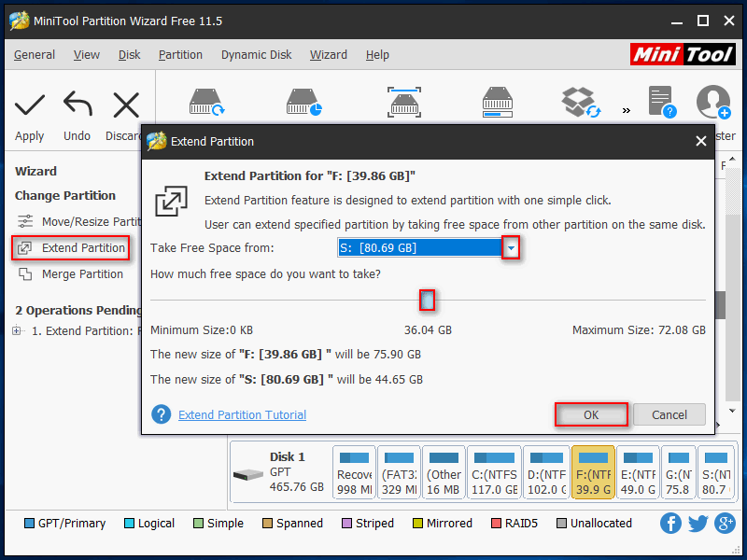The width and height of the screenshot is (747, 560).
Task: Expand pending operation 1 tree node
Action: 17,330
